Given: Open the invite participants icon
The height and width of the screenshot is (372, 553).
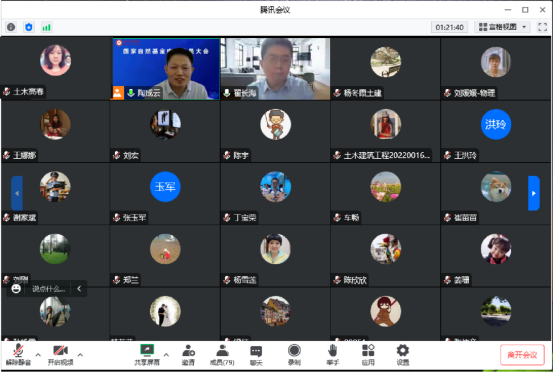Looking at the screenshot, I should click(x=188, y=355).
